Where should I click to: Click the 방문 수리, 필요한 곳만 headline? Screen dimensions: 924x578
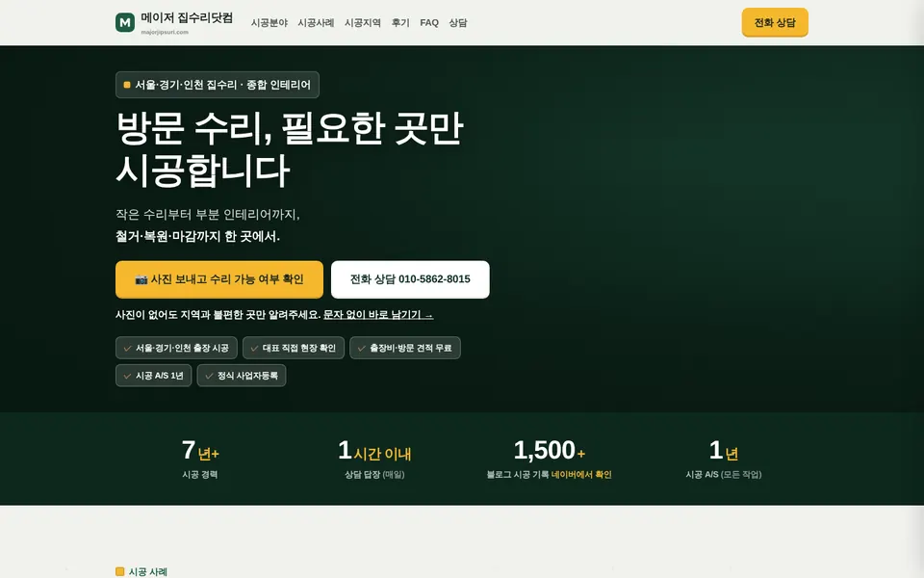[290, 128]
